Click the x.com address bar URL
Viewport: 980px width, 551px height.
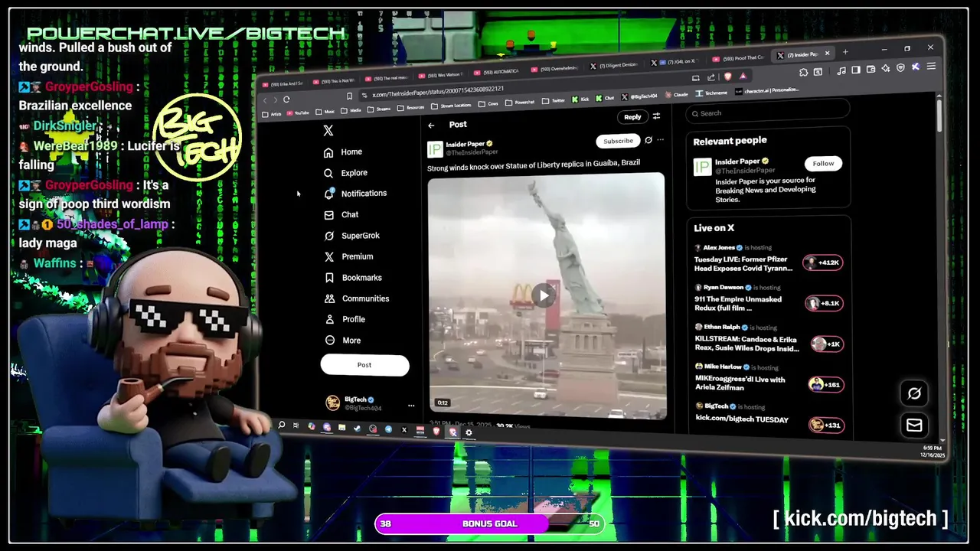click(438, 93)
